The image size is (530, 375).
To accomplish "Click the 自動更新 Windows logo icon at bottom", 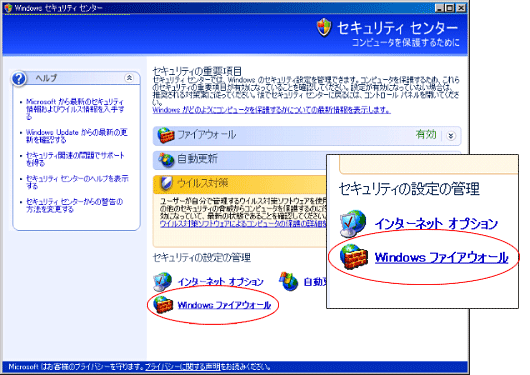I will tap(288, 281).
